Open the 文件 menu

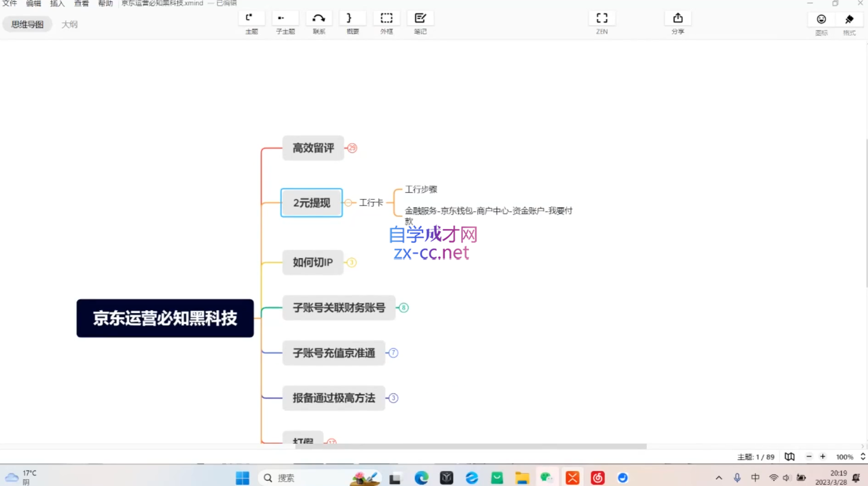point(10,3)
